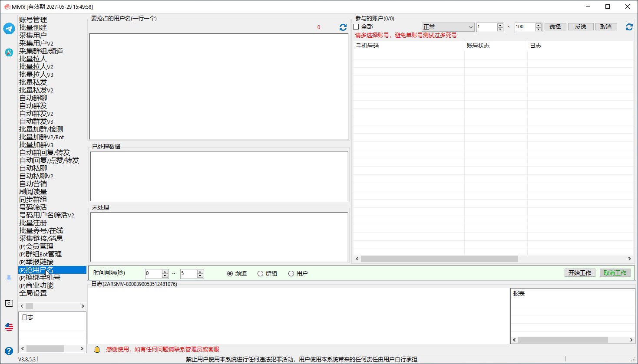Click the 开始工作 button
Image resolution: width=638 pixels, height=364 pixels.
click(x=580, y=273)
